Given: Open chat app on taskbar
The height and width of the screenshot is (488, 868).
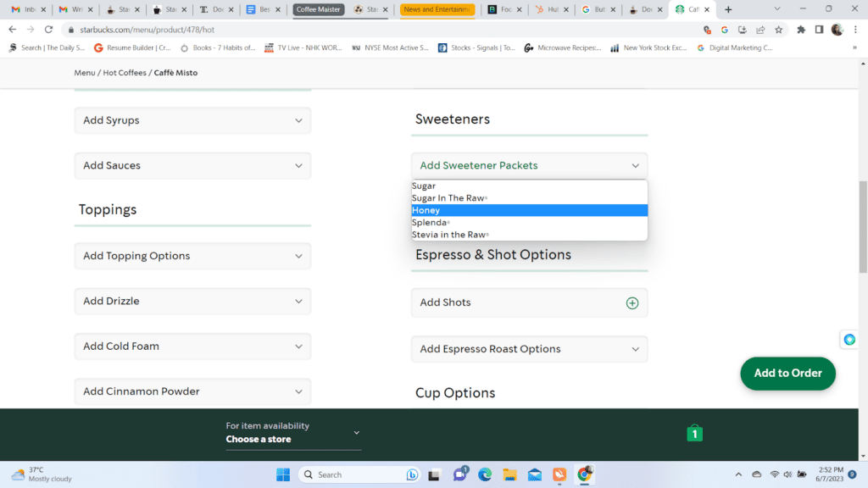Looking at the screenshot, I should (460, 474).
